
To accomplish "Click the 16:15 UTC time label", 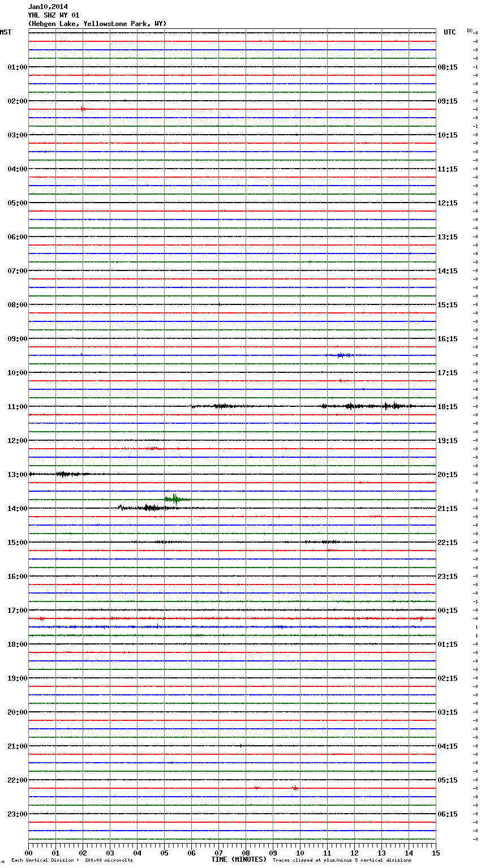I will pos(448,339).
